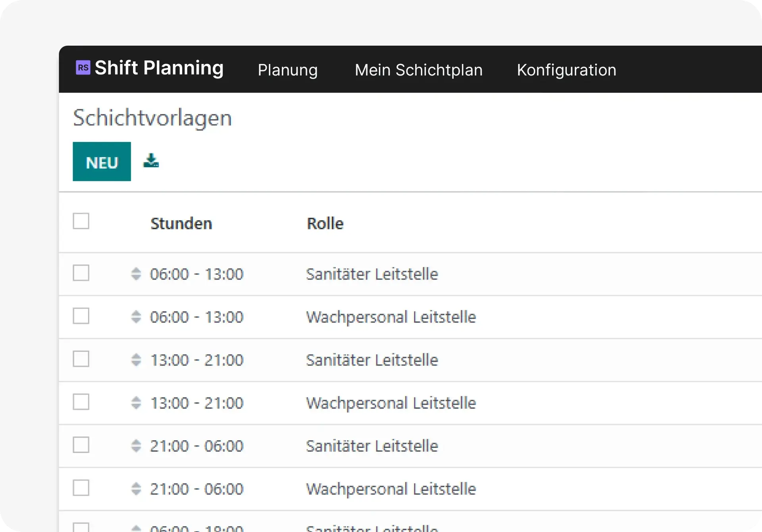Sort the table by Stunden column
Screen dimensions: 762x532
(x=181, y=224)
